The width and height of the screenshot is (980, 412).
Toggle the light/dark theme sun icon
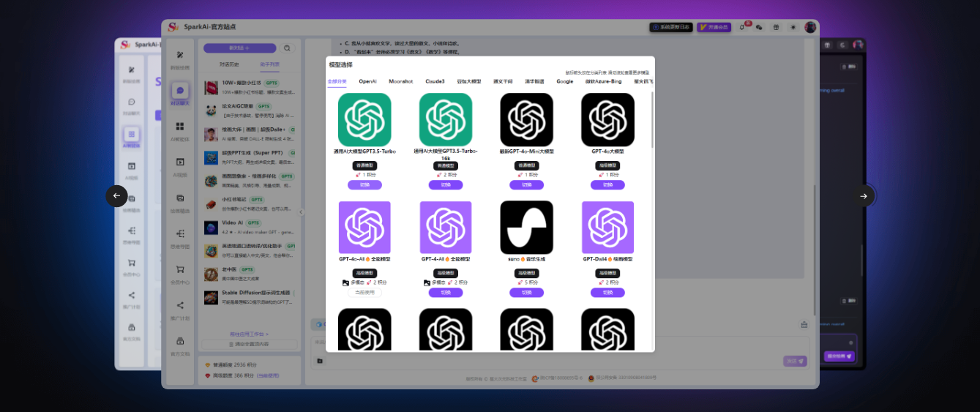793,27
